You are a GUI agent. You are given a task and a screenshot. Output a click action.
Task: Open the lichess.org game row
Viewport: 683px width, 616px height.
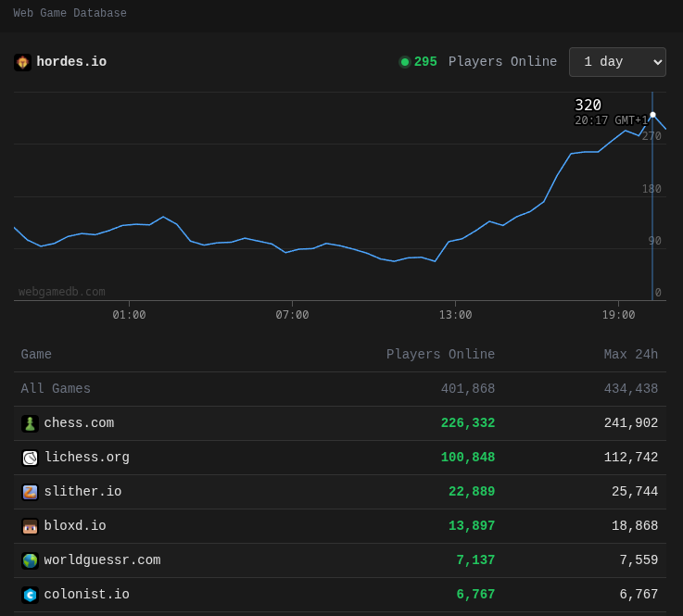click(340, 458)
